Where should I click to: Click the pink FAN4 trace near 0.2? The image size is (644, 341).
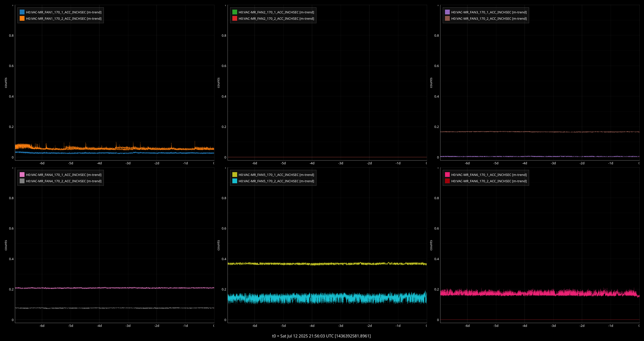[114, 288]
